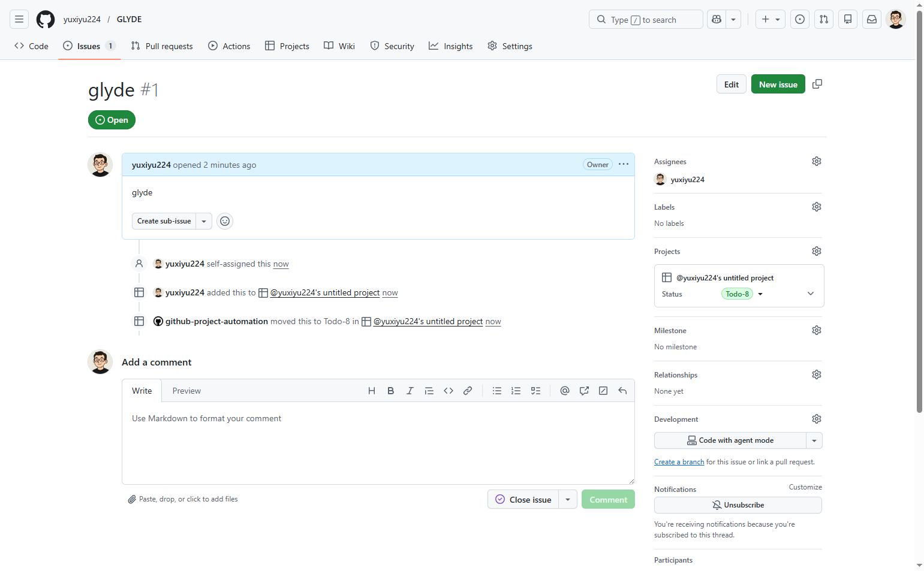Open the header Issues circle-dot icon
The width and height of the screenshot is (924, 571).
click(800, 19)
